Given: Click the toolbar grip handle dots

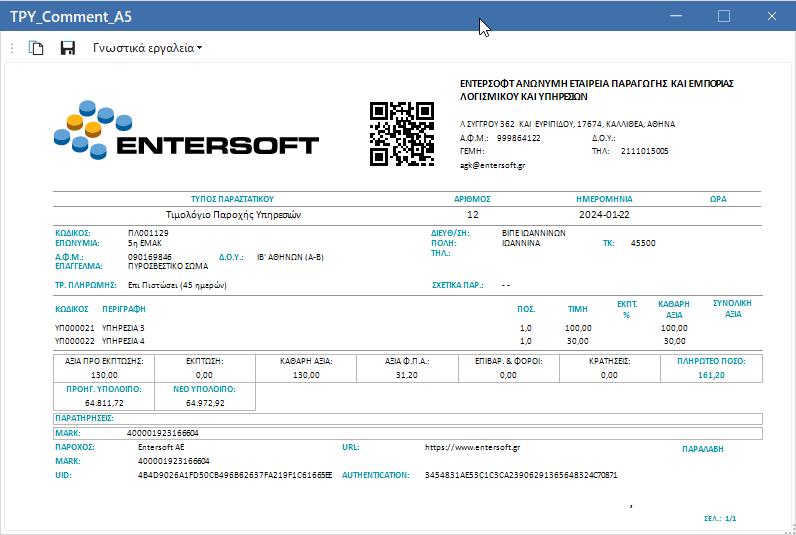Looking at the screenshot, I should 12,48.
